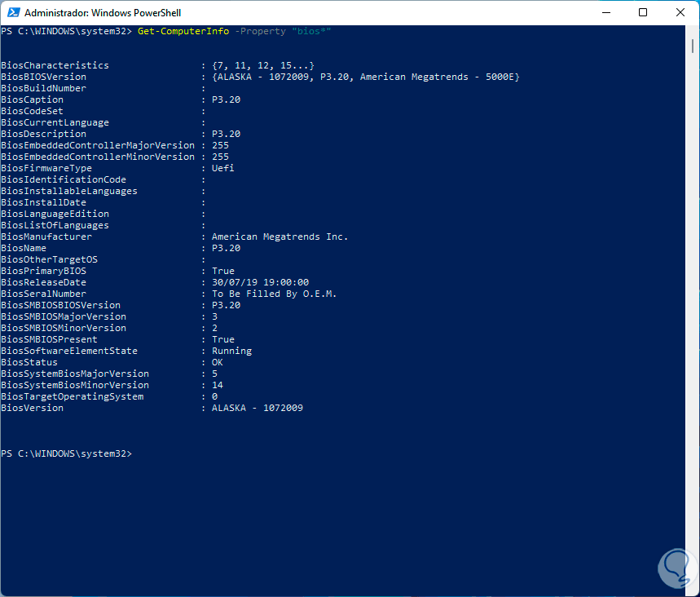Image resolution: width=700 pixels, height=597 pixels.
Task: Click the Get-ComputerInfo command text
Action: (x=182, y=31)
